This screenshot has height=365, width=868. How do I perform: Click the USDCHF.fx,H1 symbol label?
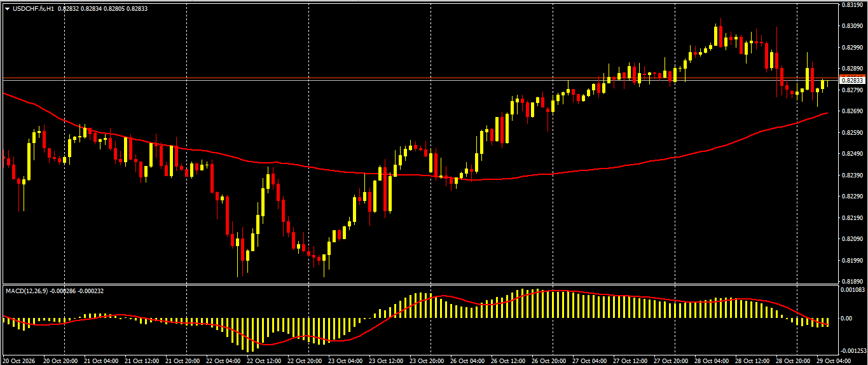(33, 9)
